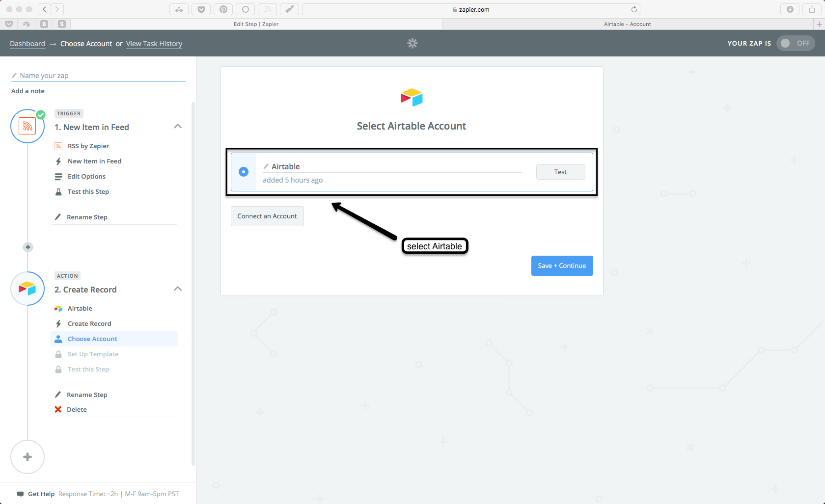825x504 pixels.
Task: Open Airtable app selection in action
Action: (x=80, y=308)
